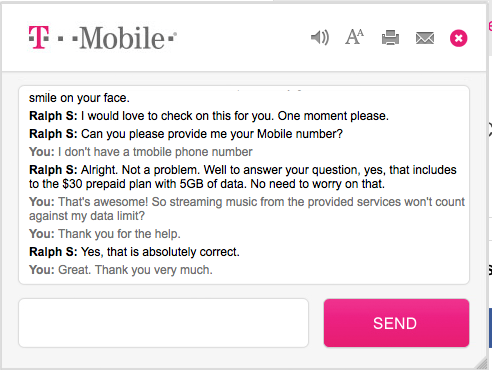The height and width of the screenshot is (370, 492).
Task: Close the chat with pink X
Action: 459,38
